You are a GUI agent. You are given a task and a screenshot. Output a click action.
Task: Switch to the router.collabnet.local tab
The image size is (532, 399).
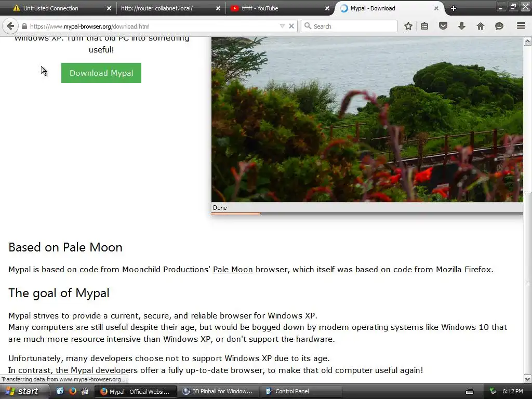click(x=170, y=8)
